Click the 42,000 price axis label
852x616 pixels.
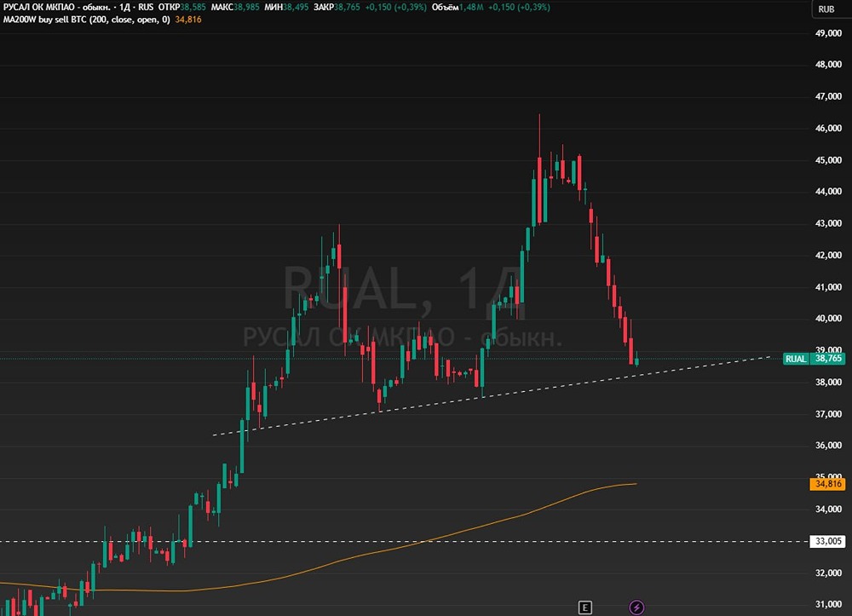[828, 256]
